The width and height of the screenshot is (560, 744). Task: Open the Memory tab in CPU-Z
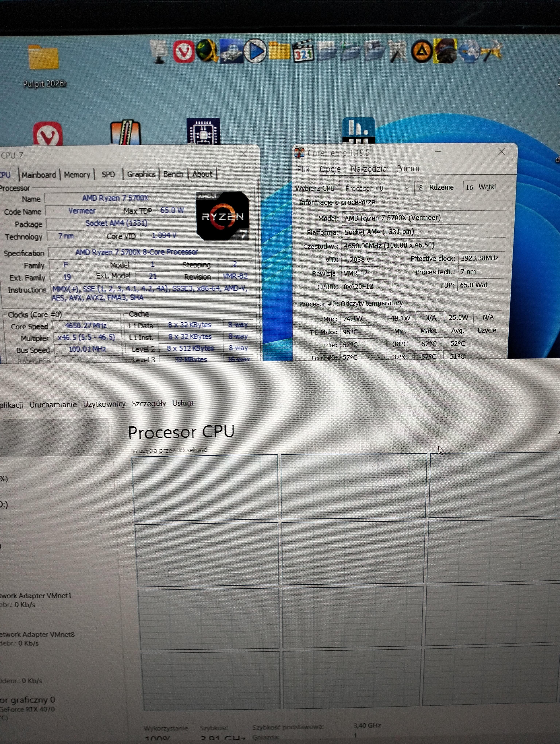click(77, 175)
